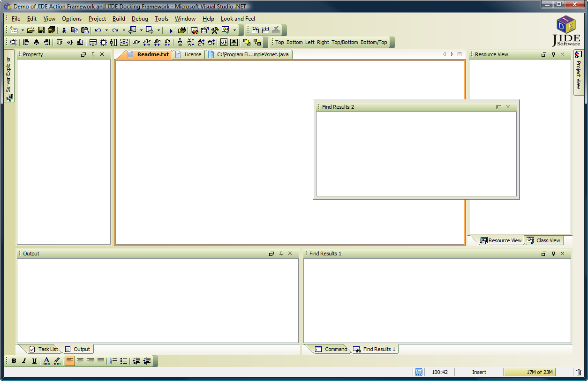Click the Cut scissors icon
588x381 pixels.
(64, 30)
